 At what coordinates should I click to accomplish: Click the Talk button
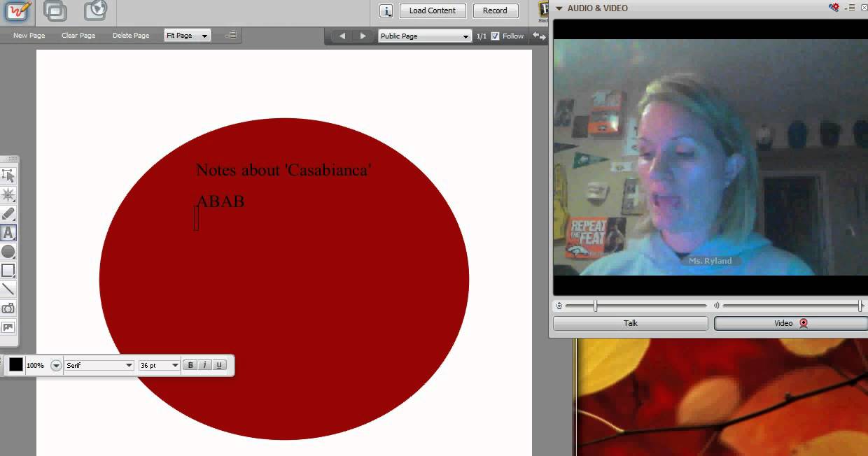pos(631,323)
